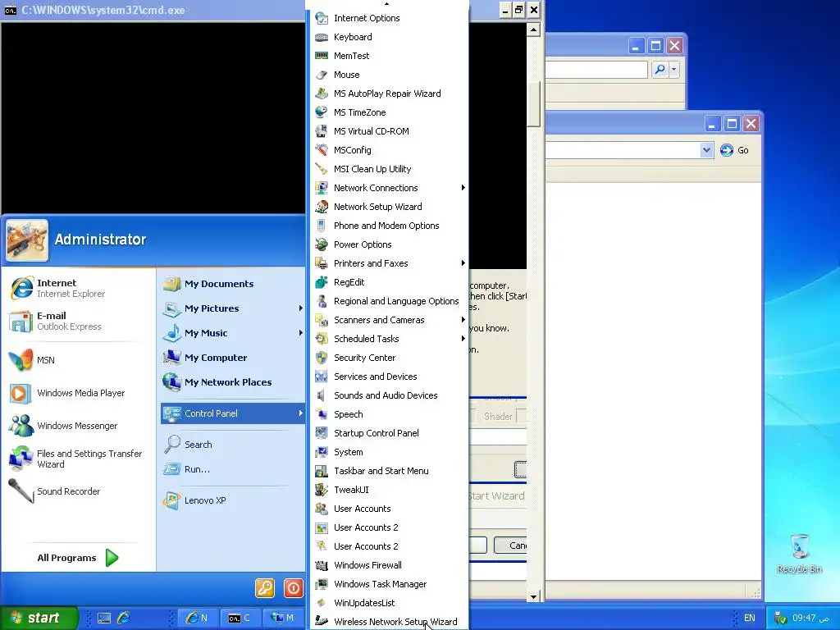The width and height of the screenshot is (840, 630).
Task: Click the red Turn Off Computer button
Action: click(x=294, y=588)
